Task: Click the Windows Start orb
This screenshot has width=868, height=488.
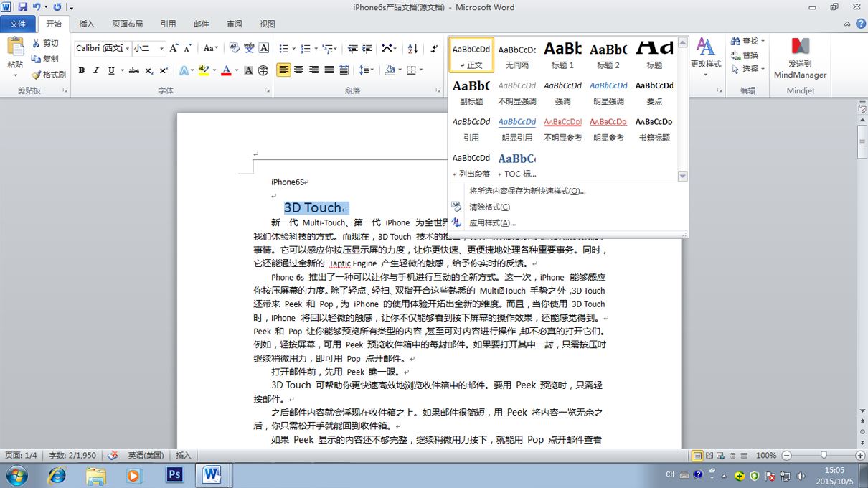Action: pyautogui.click(x=16, y=474)
